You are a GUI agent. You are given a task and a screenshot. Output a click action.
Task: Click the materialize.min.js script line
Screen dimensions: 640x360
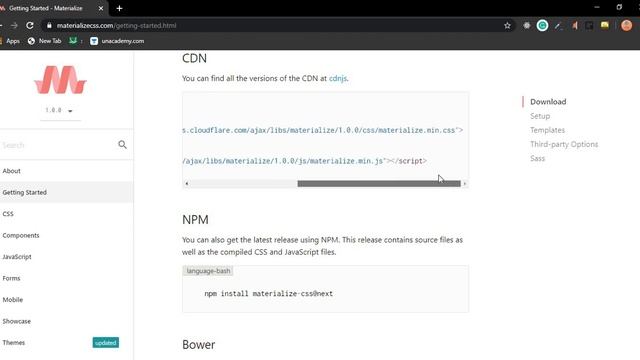(304, 161)
